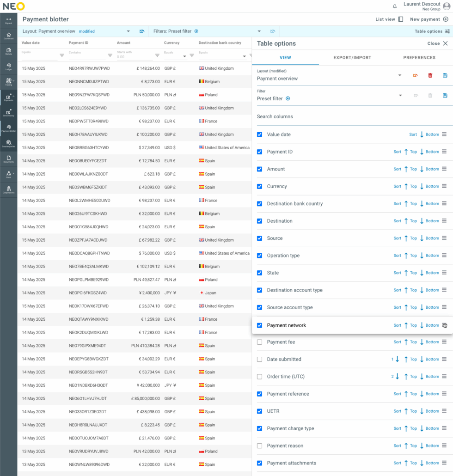The height and width of the screenshot is (476, 453).
Task: Delete the Payment overview layout
Action: pos(430,76)
